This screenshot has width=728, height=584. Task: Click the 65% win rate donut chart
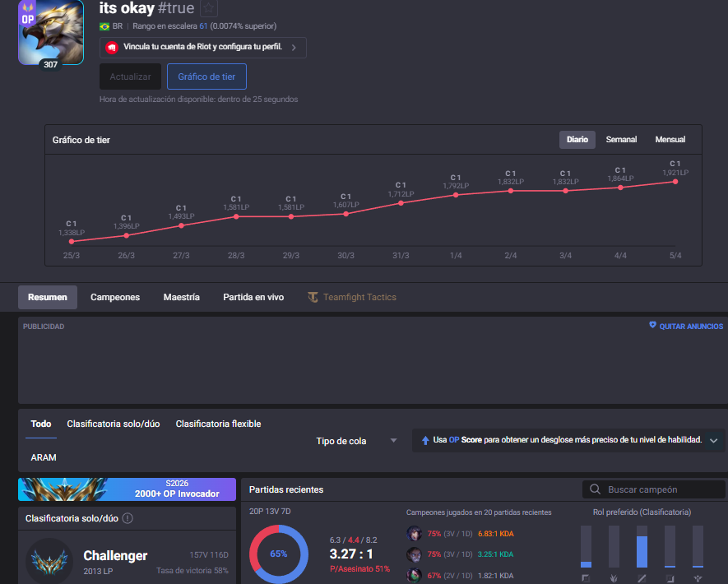point(279,554)
